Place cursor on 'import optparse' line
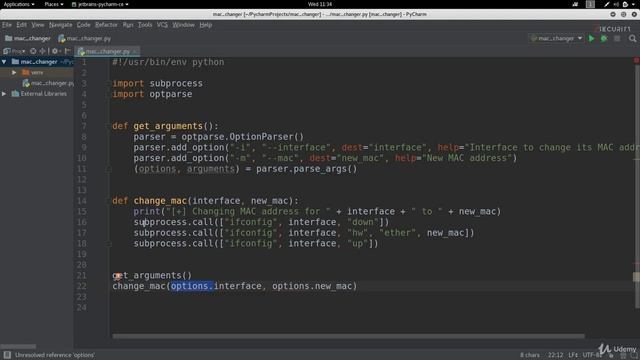The image size is (640, 360). [x=152, y=94]
